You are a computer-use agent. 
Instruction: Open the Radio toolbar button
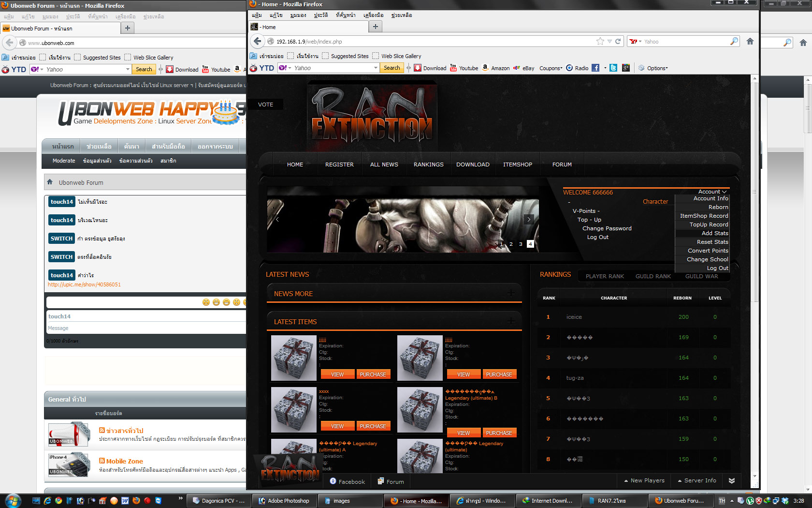(x=577, y=68)
